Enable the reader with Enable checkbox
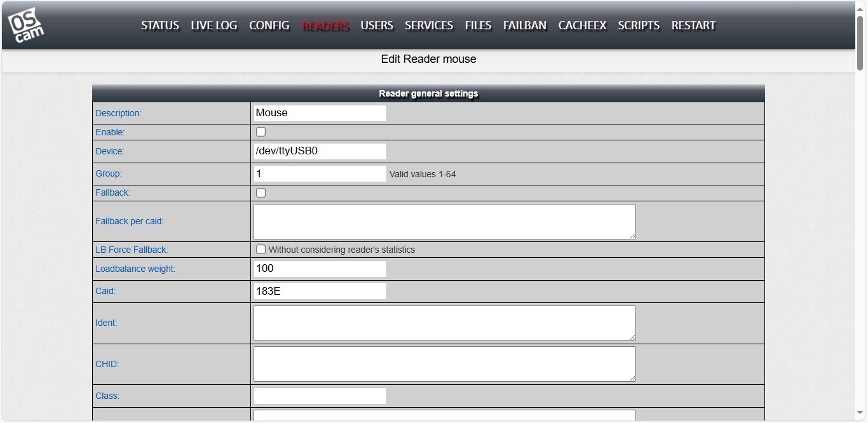The width and height of the screenshot is (868, 423). [x=261, y=132]
